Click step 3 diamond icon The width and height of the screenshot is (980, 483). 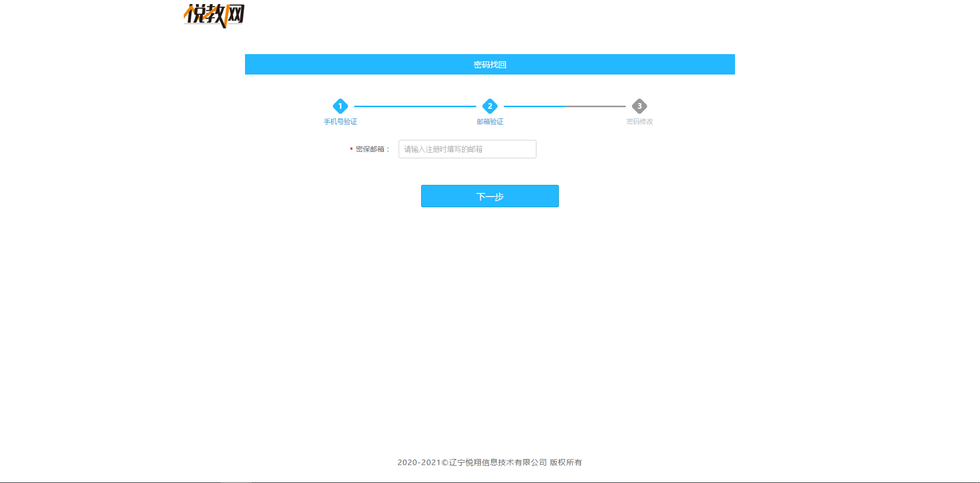[x=640, y=106]
